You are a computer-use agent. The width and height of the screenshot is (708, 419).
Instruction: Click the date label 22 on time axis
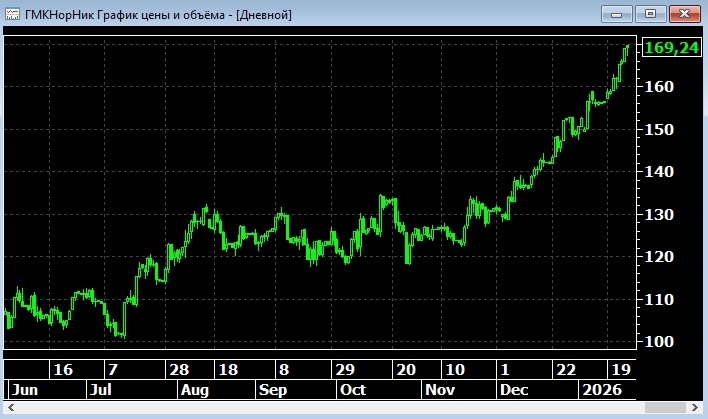point(566,370)
